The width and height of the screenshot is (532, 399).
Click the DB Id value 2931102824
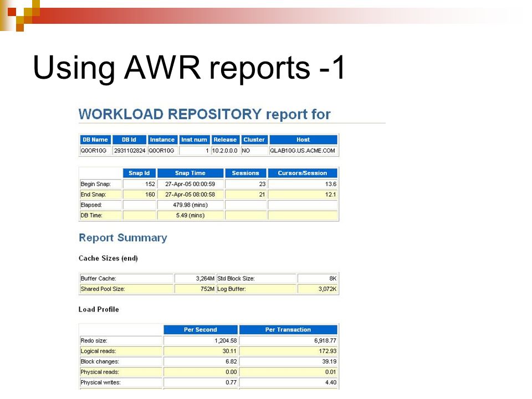pyautogui.click(x=130, y=151)
